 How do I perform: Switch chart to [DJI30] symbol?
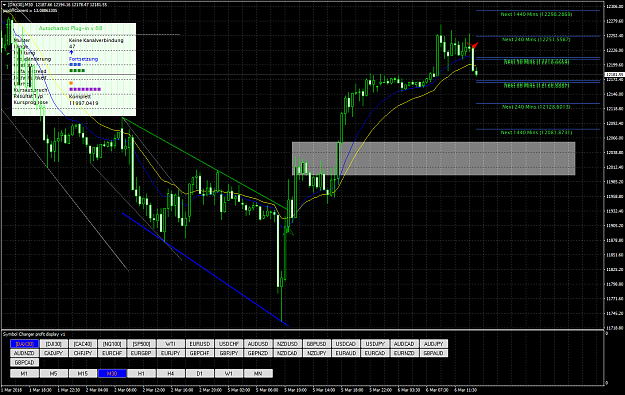(54, 344)
